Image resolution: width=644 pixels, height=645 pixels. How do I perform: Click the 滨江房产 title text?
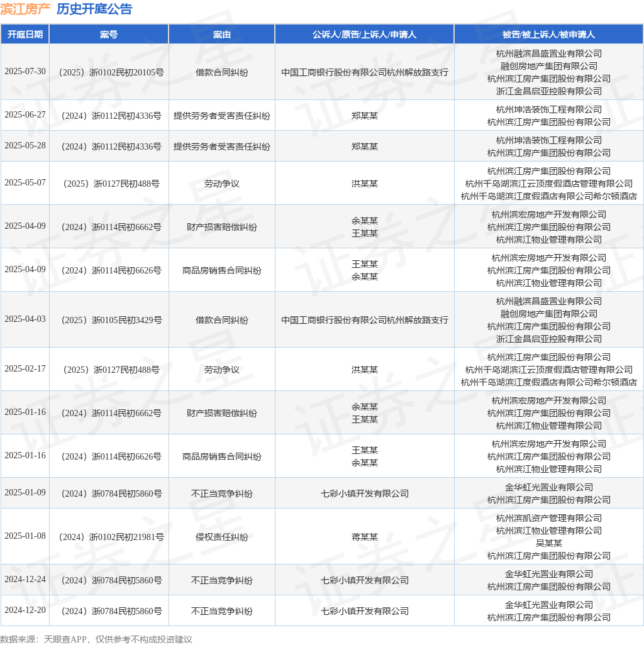pyautogui.click(x=26, y=9)
